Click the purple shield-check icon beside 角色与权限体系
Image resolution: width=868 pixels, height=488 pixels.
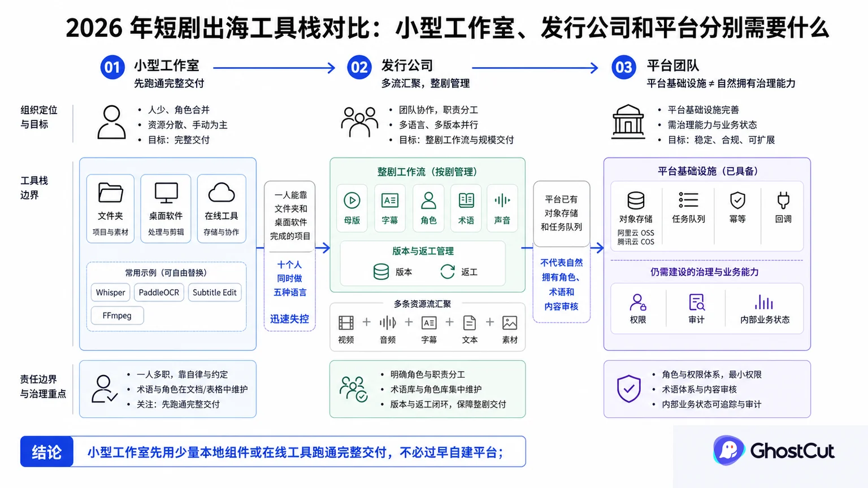628,389
